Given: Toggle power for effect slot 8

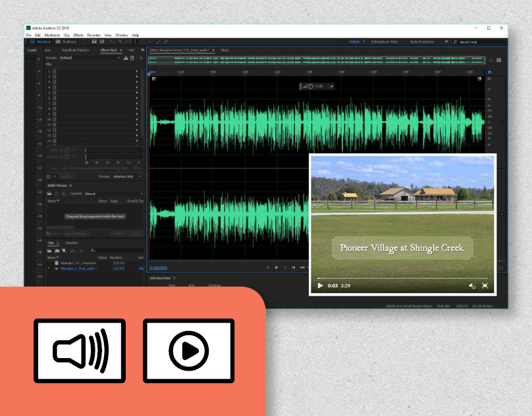Looking at the screenshot, I should pyautogui.click(x=54, y=109).
